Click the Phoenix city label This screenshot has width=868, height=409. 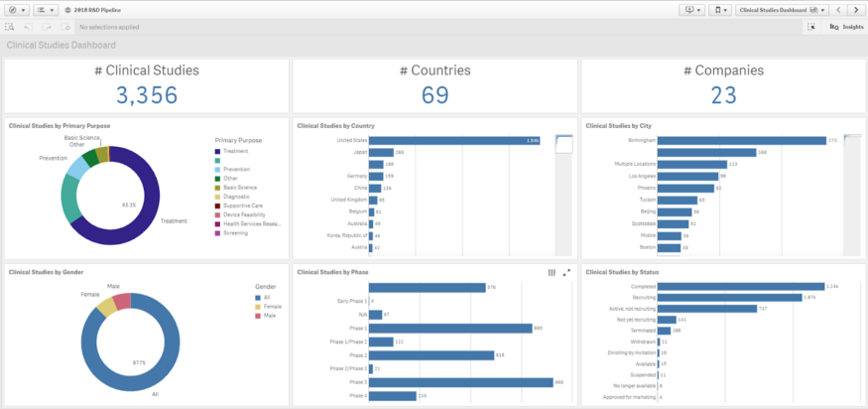click(x=646, y=189)
